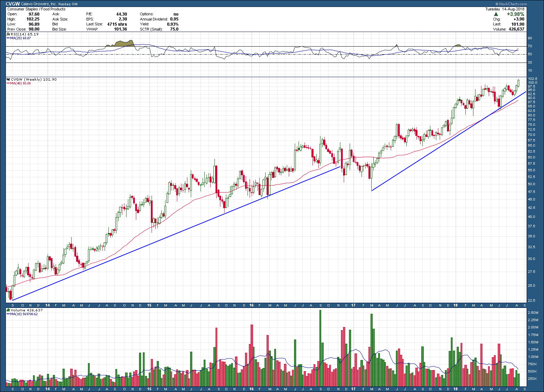The height and width of the screenshot is (392, 544).
Task: Click the Prev Close value 98.00
Action: click(x=34, y=29)
